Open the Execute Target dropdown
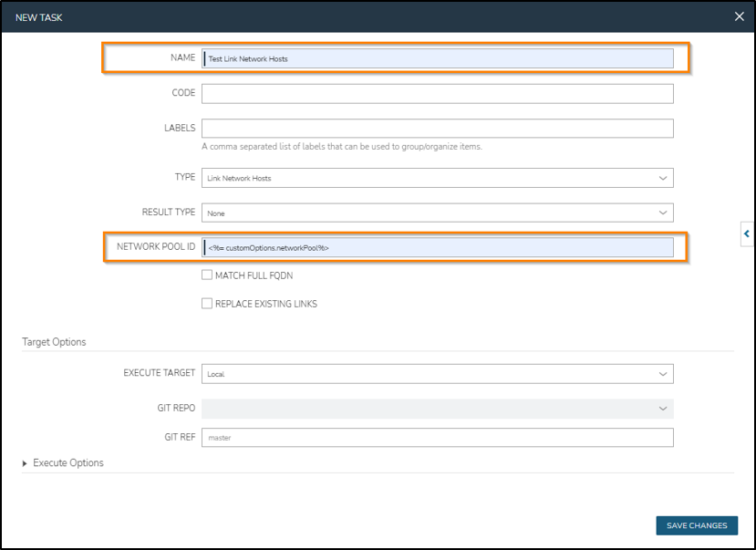Image resolution: width=756 pixels, height=550 pixels. click(x=438, y=374)
